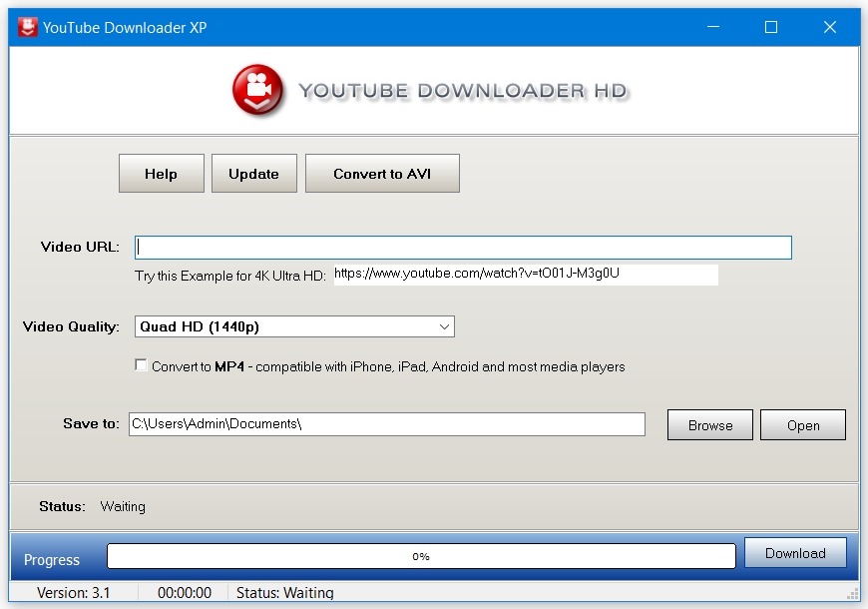
Task: Focus the Video URL input field
Action: tap(463, 248)
